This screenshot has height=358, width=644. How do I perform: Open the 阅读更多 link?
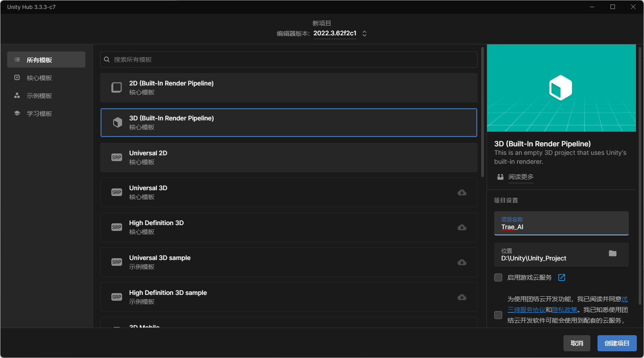521,177
